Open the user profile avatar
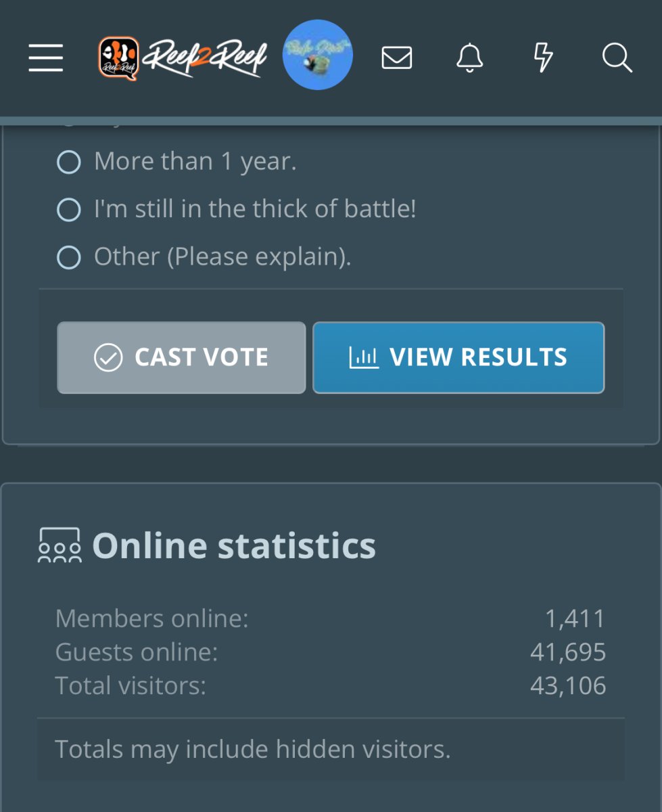The width and height of the screenshot is (662, 812). (317, 55)
